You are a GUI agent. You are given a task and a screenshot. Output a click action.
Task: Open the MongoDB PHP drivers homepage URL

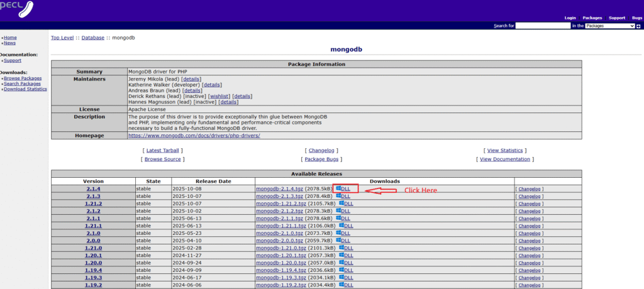click(194, 135)
